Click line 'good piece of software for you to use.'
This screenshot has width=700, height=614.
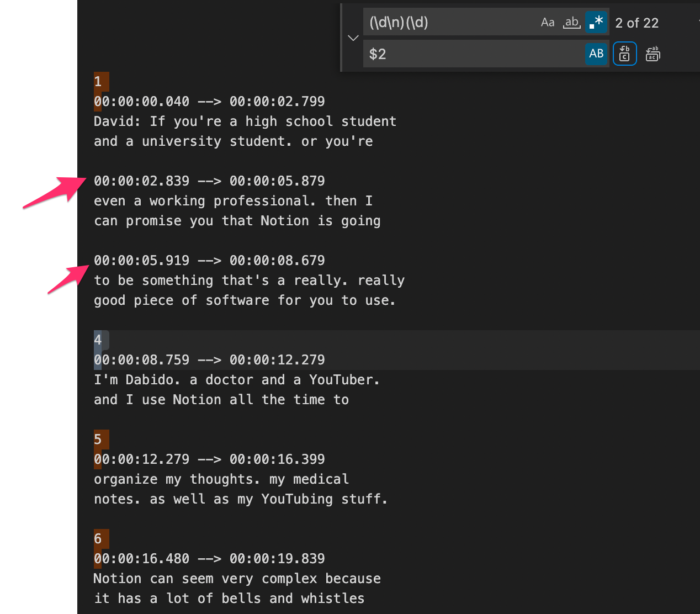click(245, 300)
